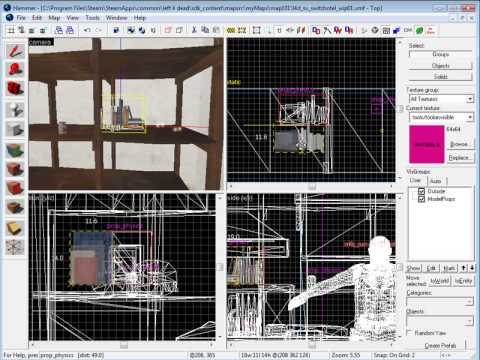480x360 pixels.
Task: Select the Camera tool
Action: pyautogui.click(x=15, y=88)
